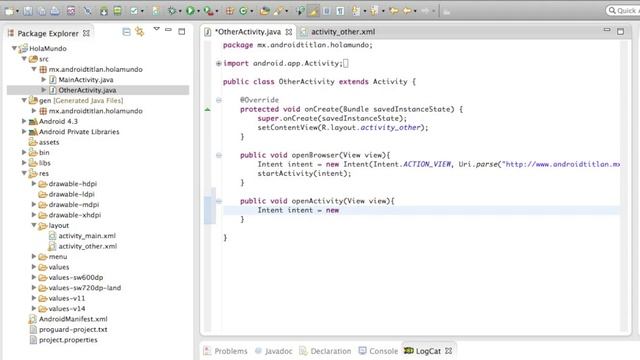Collapse the HolaMundo project node

click(14, 48)
